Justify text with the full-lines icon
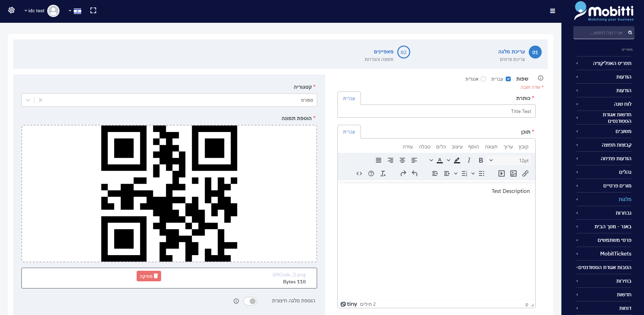The height and width of the screenshot is (315, 644). 379,160
